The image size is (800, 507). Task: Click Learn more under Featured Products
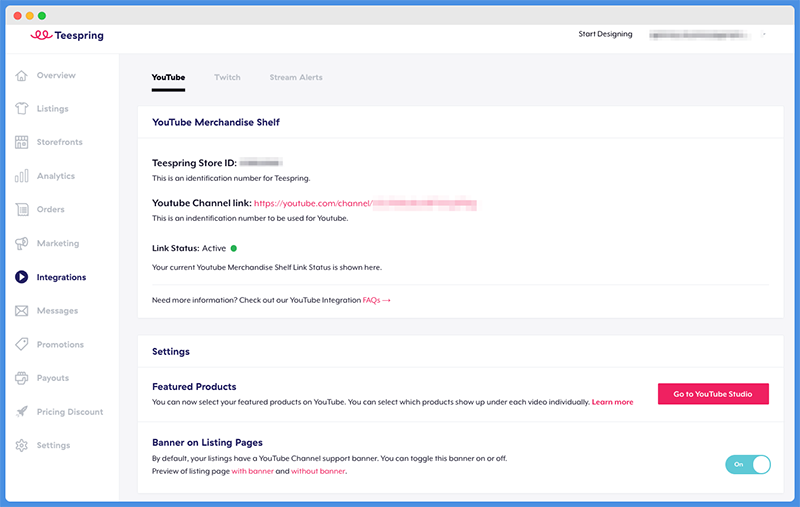click(x=612, y=402)
